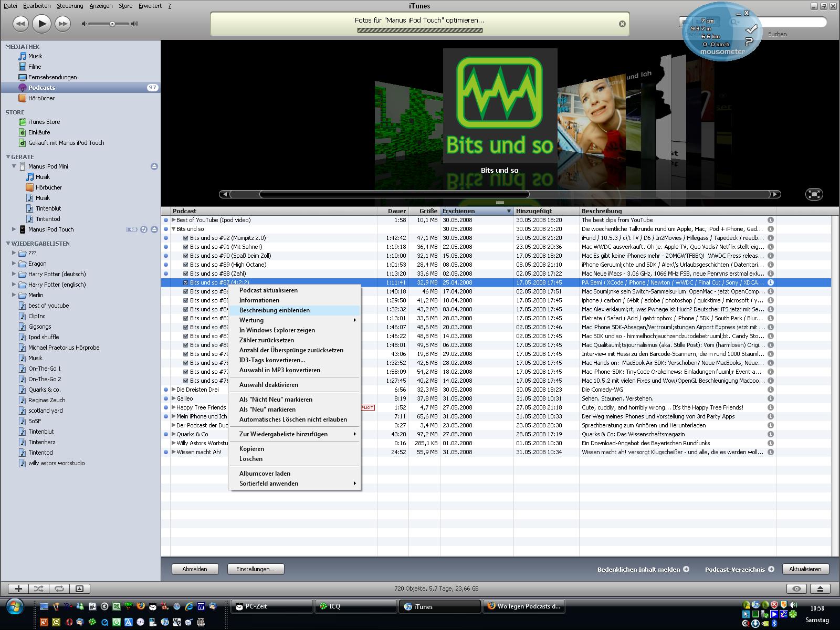The width and height of the screenshot is (840, 630).
Task: Click Abmelden button
Action: coord(195,569)
